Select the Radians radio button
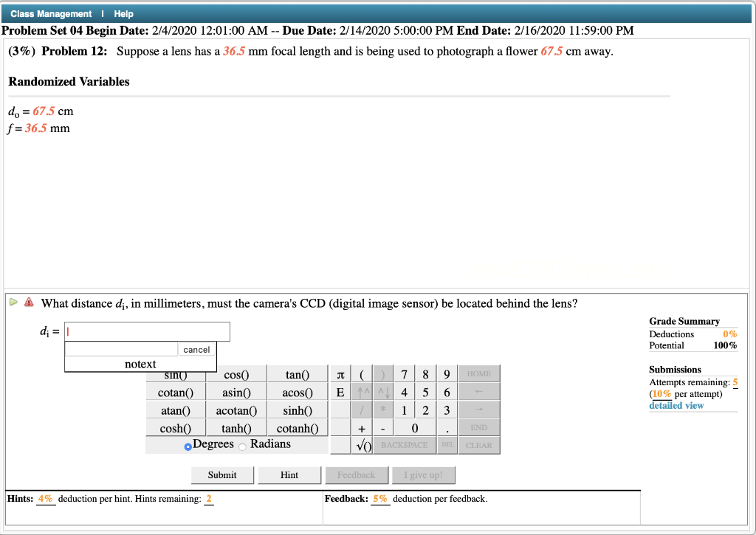 pos(243,444)
